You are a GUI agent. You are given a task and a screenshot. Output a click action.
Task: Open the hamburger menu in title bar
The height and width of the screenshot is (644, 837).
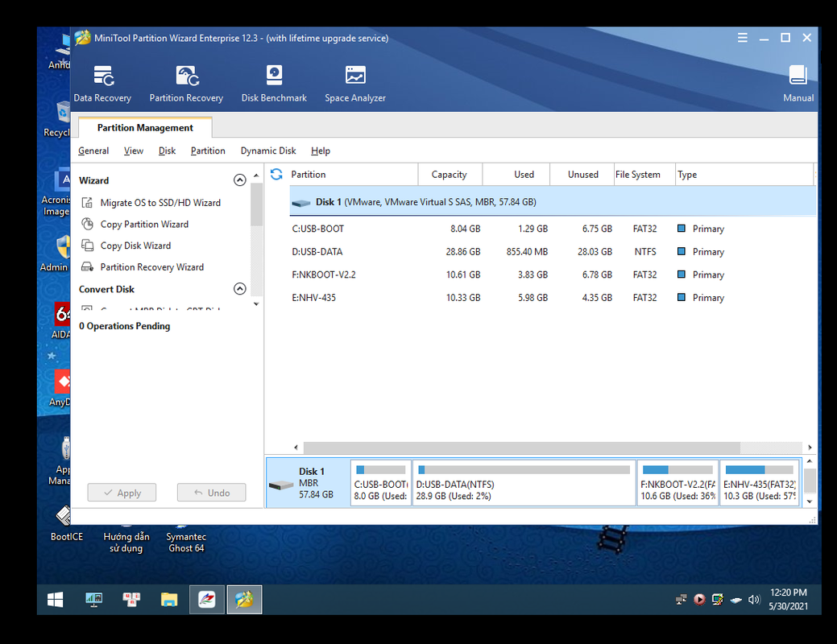(x=743, y=37)
